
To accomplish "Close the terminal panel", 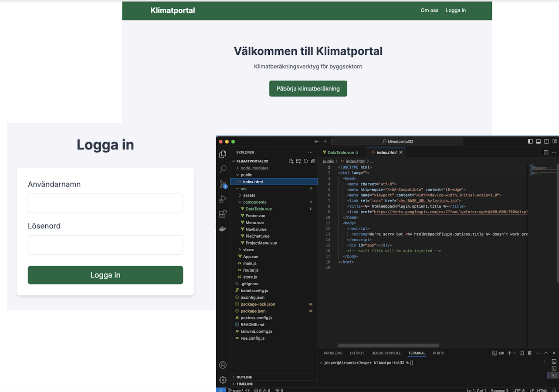I will [554, 353].
